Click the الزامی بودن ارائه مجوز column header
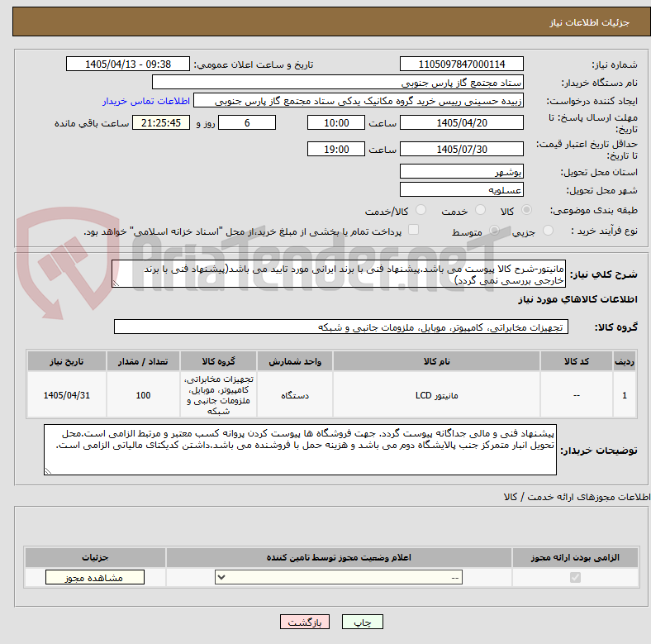This screenshot has width=651, height=644. (x=575, y=557)
